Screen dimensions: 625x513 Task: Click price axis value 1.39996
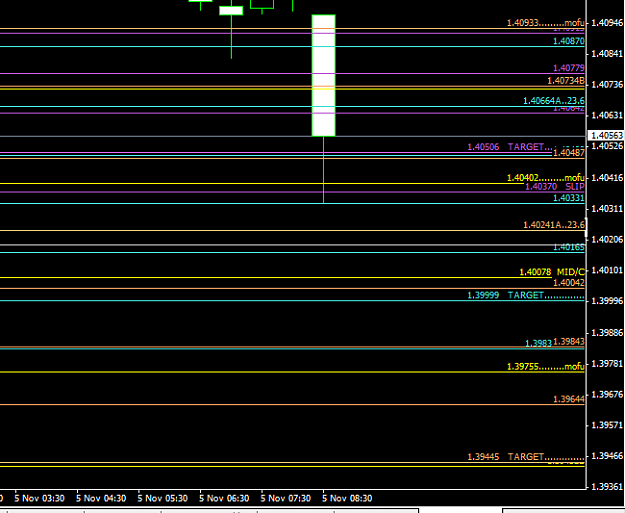pos(607,301)
